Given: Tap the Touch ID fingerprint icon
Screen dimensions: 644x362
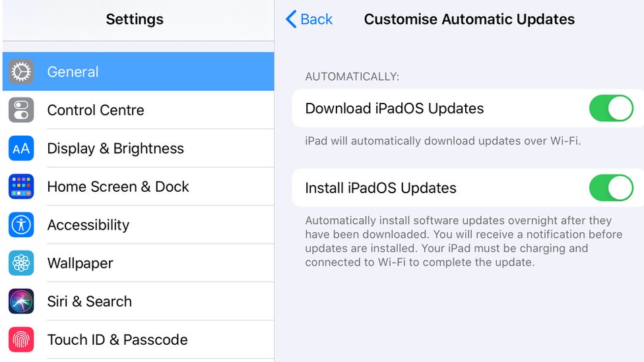Looking at the screenshot, I should coord(21,340).
